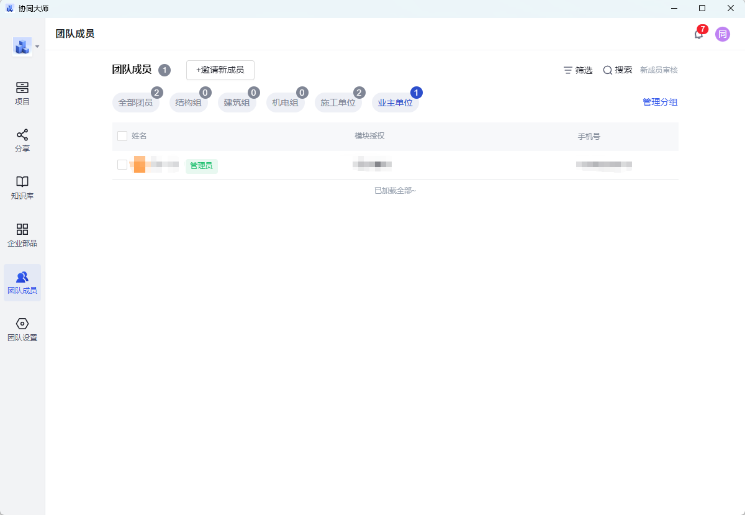The image size is (745, 515).
Task: Open the four-squares icon in the sidebar
Action: 22,234
